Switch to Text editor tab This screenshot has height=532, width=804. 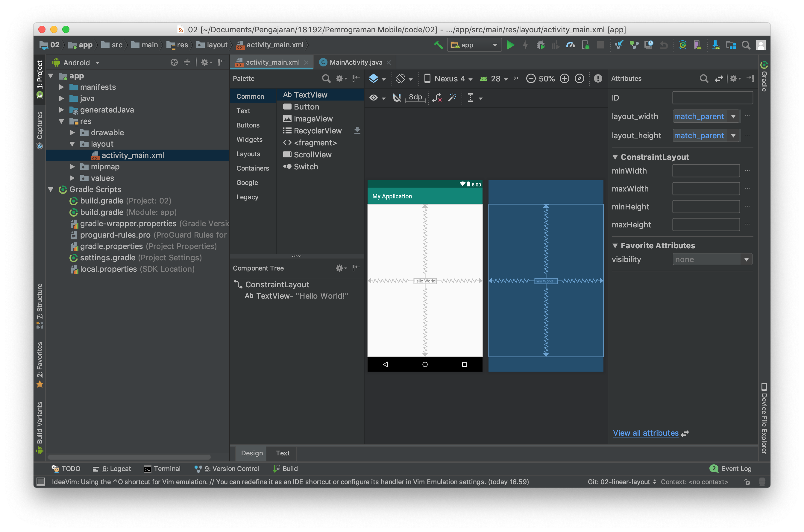pos(282,453)
